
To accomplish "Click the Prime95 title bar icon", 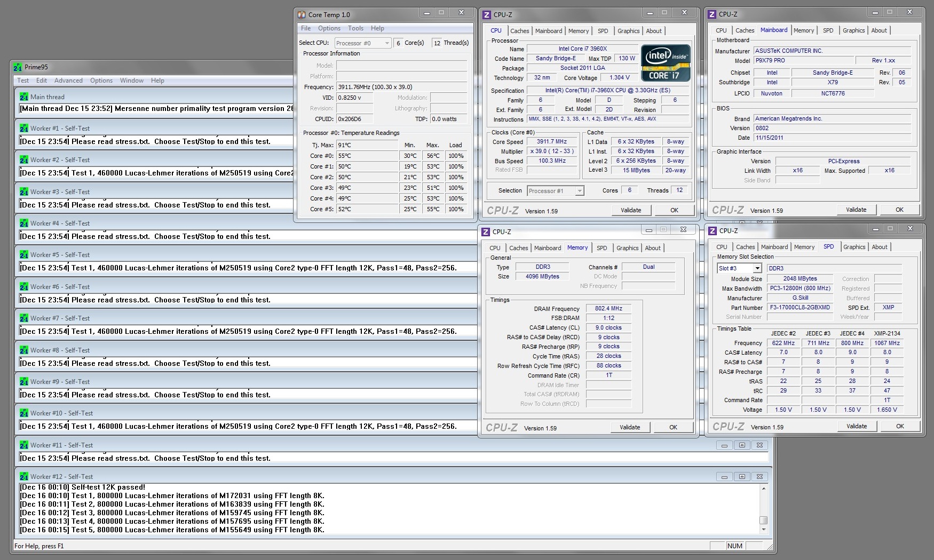I will pos(18,67).
